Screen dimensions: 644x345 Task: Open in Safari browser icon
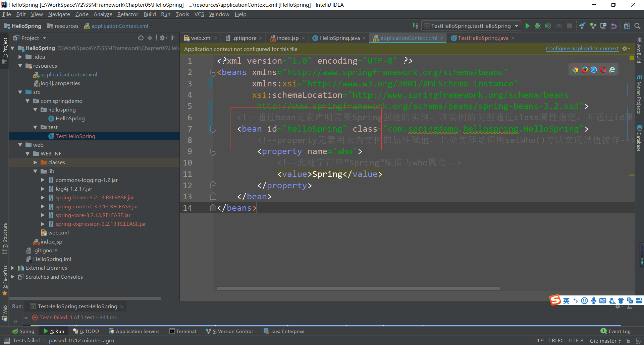click(x=594, y=70)
